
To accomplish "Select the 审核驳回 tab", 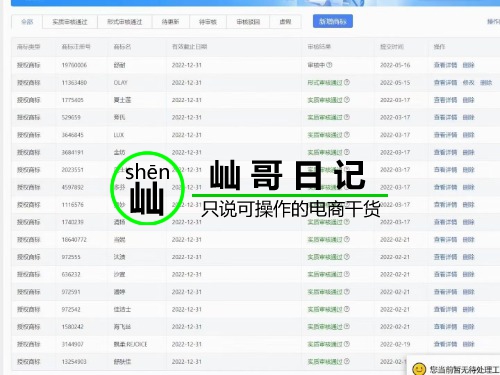I will [x=248, y=22].
